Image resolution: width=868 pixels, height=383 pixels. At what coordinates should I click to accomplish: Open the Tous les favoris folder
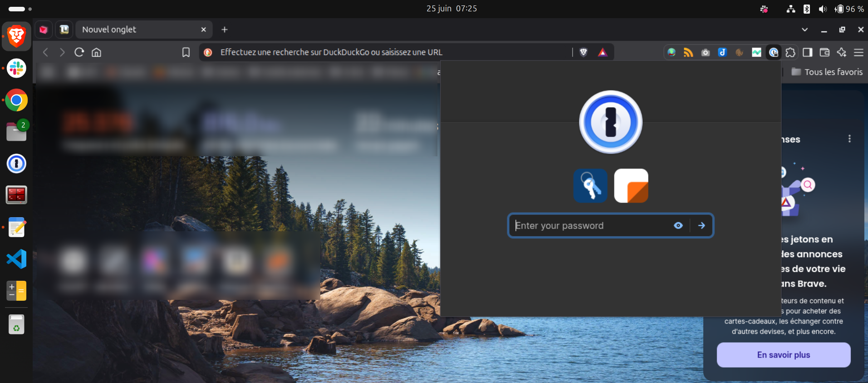tap(827, 72)
